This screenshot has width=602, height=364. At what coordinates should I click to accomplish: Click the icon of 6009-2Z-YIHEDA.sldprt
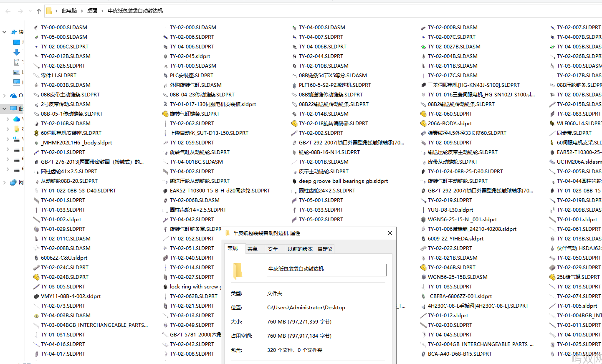(x=423, y=239)
